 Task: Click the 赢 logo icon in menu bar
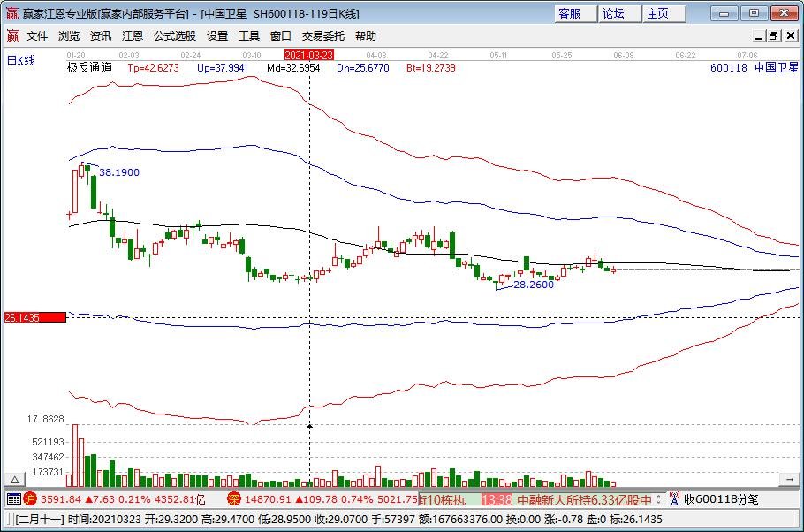pos(13,36)
